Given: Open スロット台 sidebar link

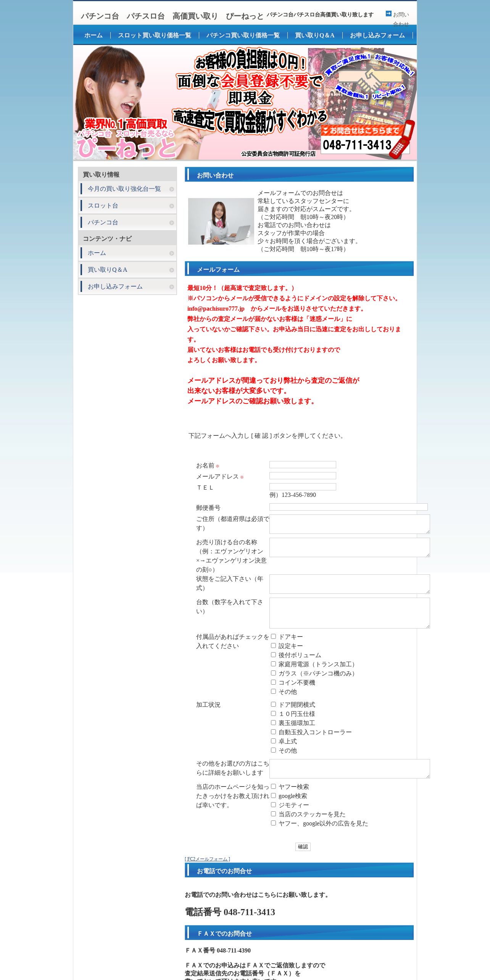Looking at the screenshot, I should tap(103, 206).
